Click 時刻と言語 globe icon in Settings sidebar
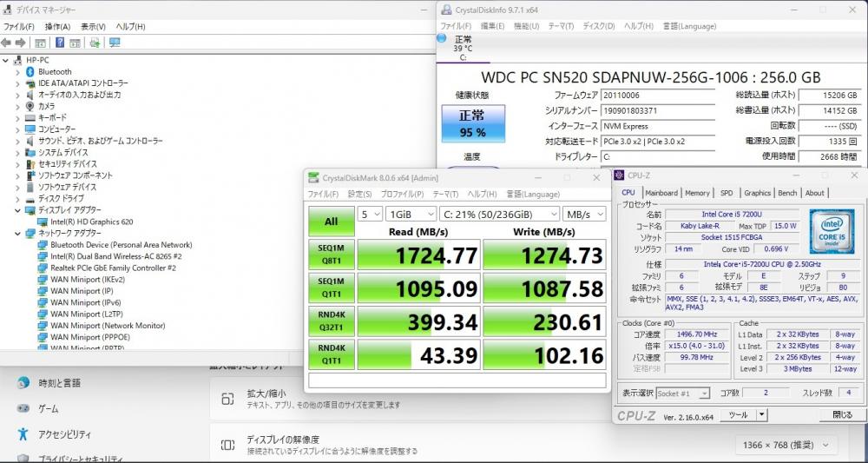 click(23, 383)
